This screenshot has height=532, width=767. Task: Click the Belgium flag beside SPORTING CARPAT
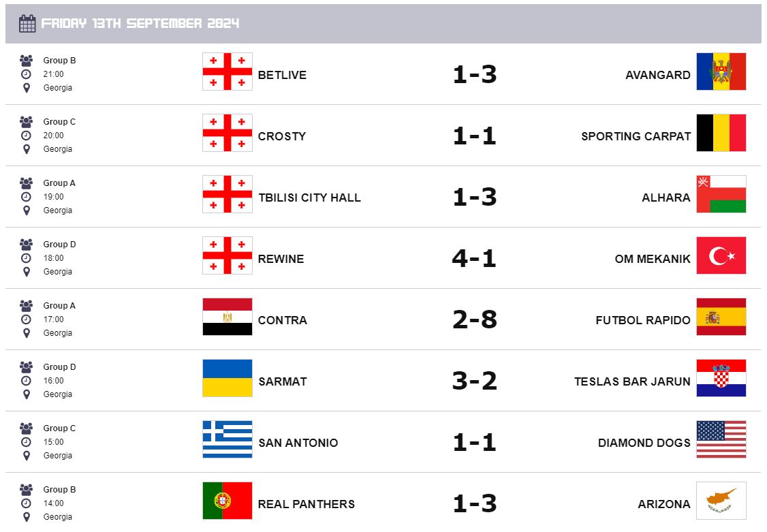[x=721, y=133]
